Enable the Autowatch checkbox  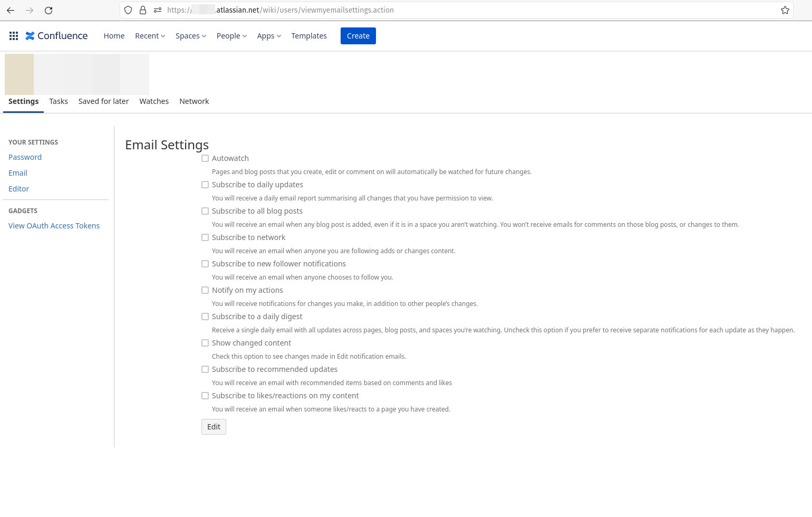coord(205,158)
